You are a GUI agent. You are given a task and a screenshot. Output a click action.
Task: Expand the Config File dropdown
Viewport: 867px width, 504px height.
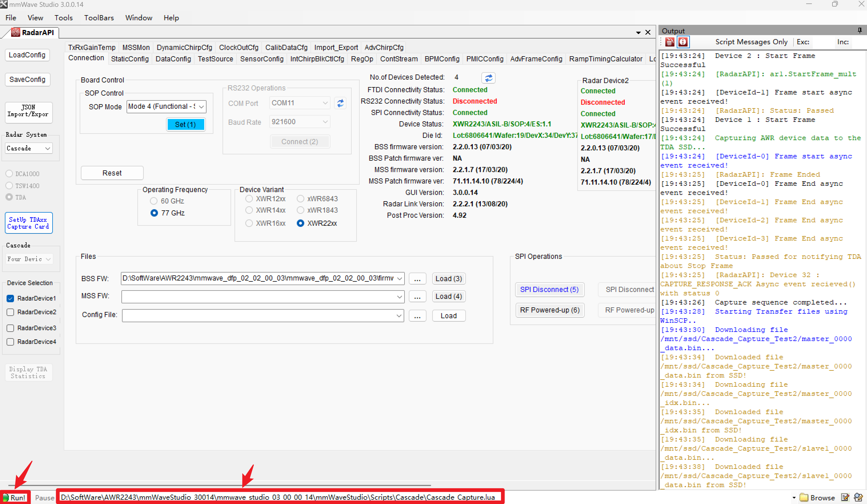pyautogui.click(x=399, y=316)
